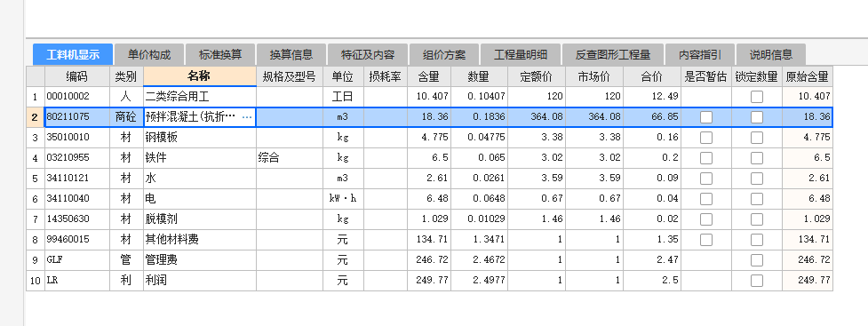
Task: Click market price 364.08 cell
Action: [x=594, y=117]
